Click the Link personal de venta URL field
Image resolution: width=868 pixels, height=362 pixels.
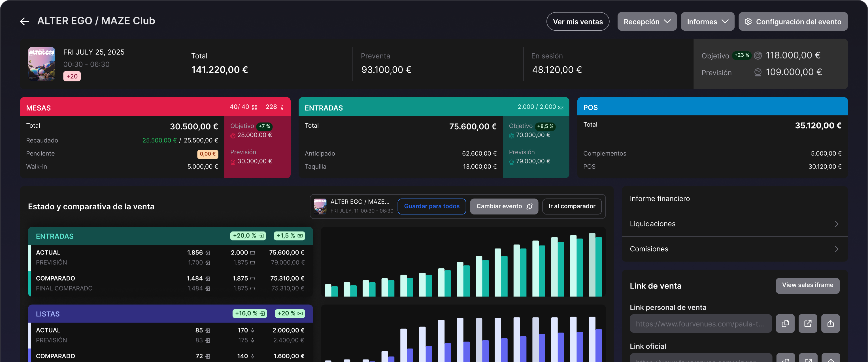[700, 324]
